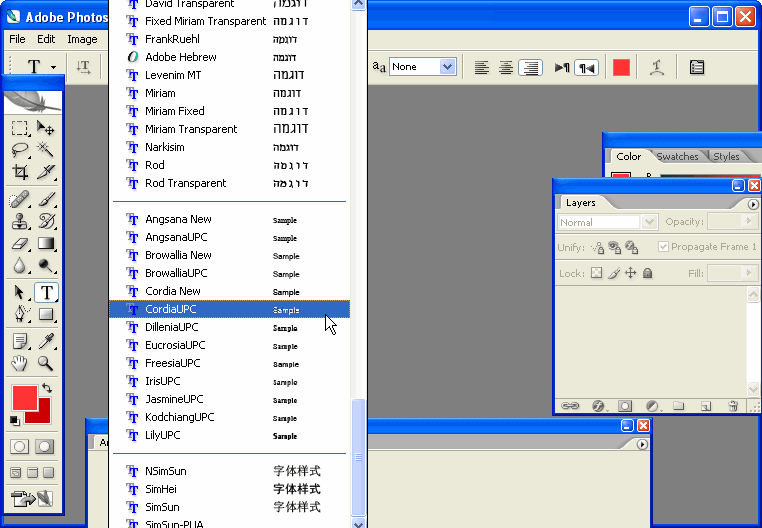Select the Hand tool

[19, 363]
